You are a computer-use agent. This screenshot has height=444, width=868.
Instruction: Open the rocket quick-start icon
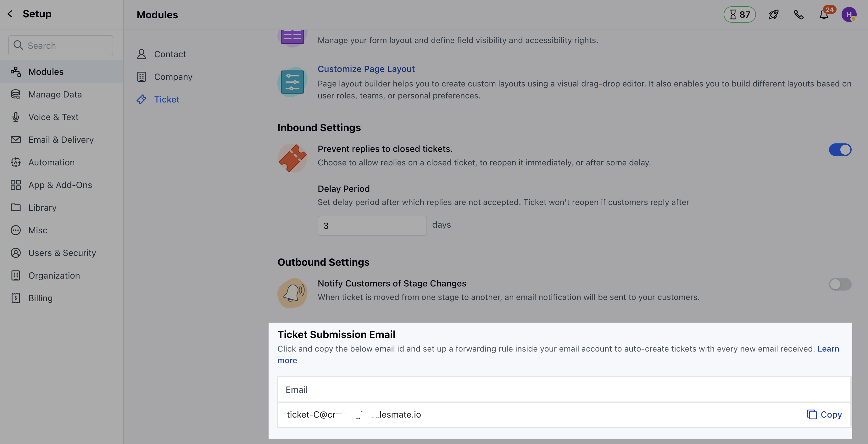(x=773, y=14)
